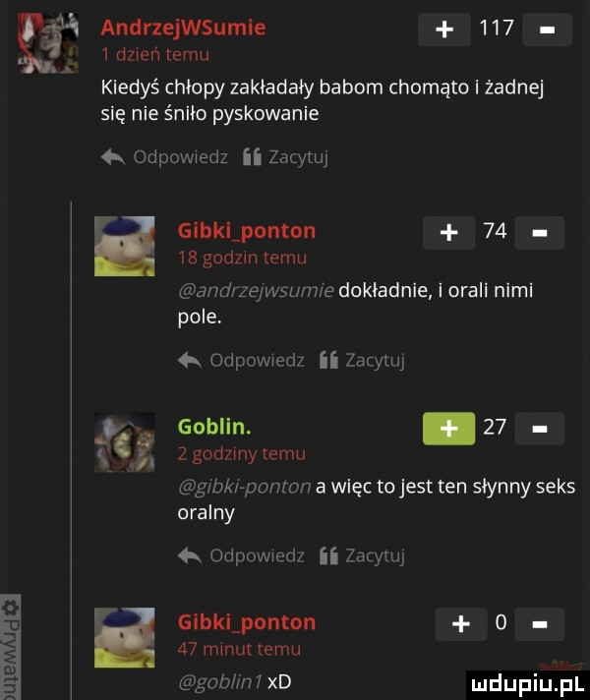Reply to Goblin.'s comment via Odpowiedz

click(x=241, y=555)
